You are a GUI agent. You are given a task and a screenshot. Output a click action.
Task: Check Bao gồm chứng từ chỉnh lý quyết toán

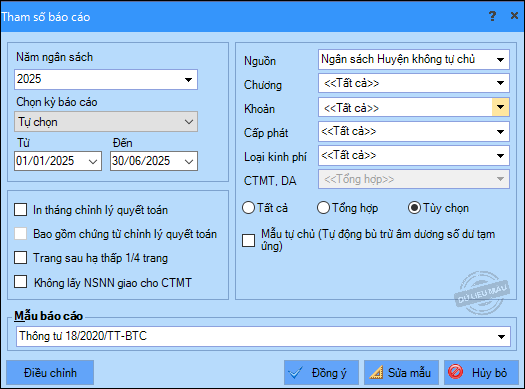point(21,234)
